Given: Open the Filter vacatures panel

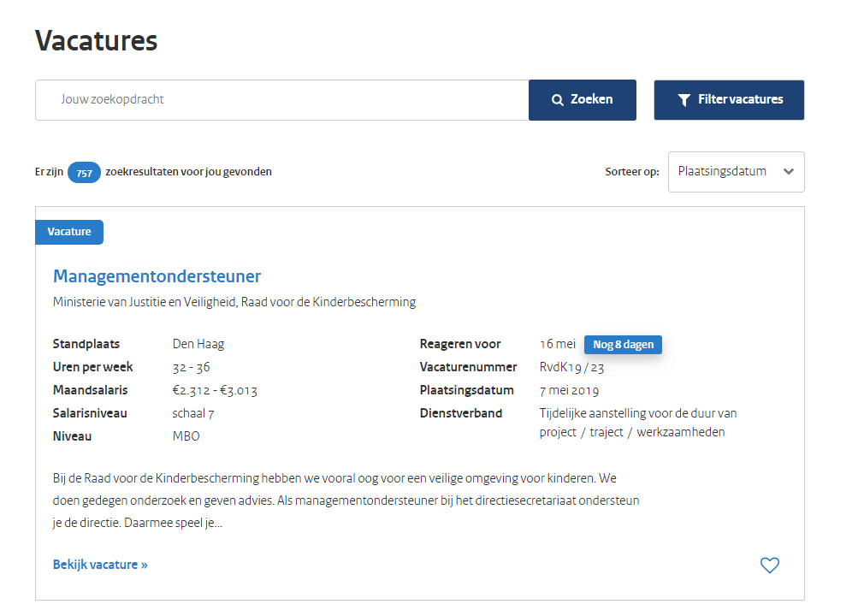Looking at the screenshot, I should click(729, 100).
